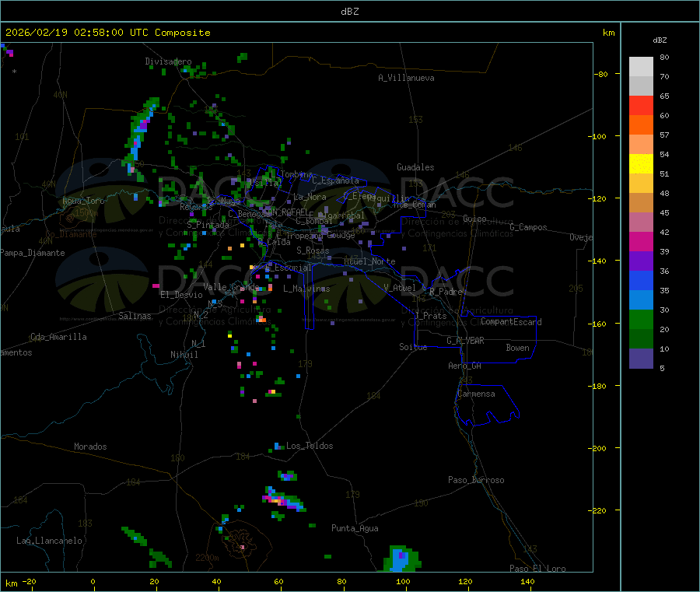
Task: Select the S_Rosas map label
Action: (313, 250)
